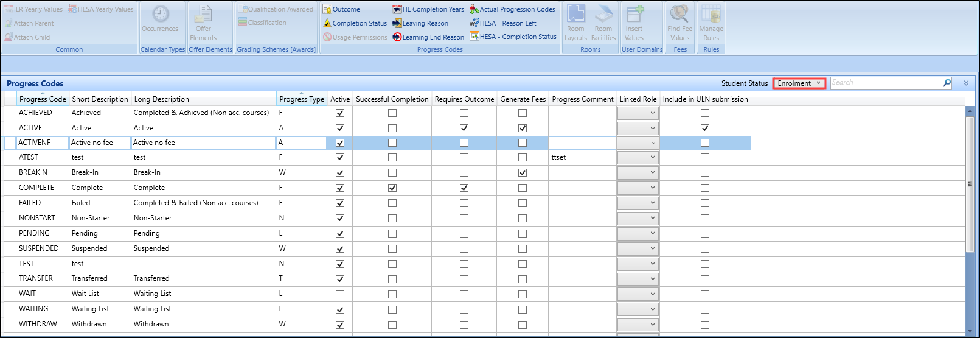Screen dimensions: 980x338
Task: Toggle Active checkbox for WAIT row
Action: [x=340, y=294]
